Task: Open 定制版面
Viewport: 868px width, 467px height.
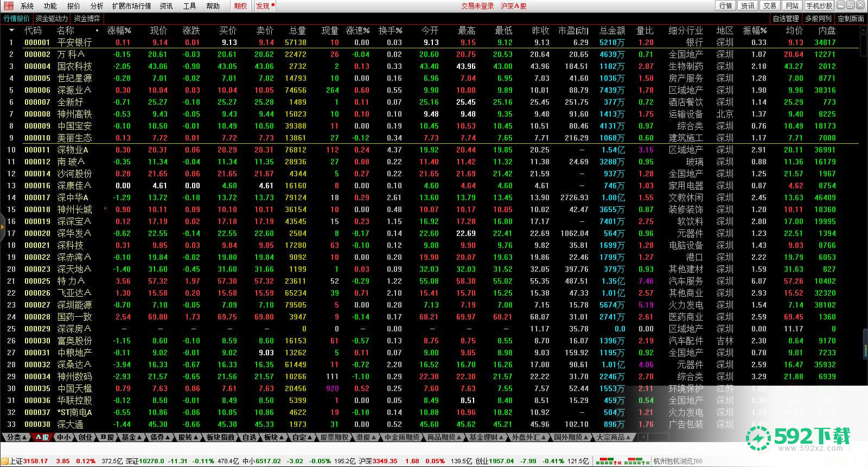Action: pyautogui.click(x=851, y=18)
